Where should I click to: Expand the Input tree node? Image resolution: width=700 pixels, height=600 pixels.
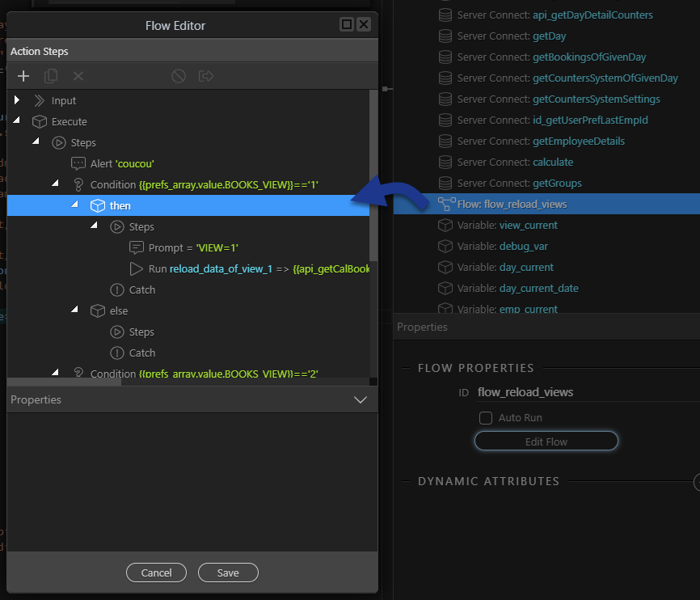click(17, 100)
